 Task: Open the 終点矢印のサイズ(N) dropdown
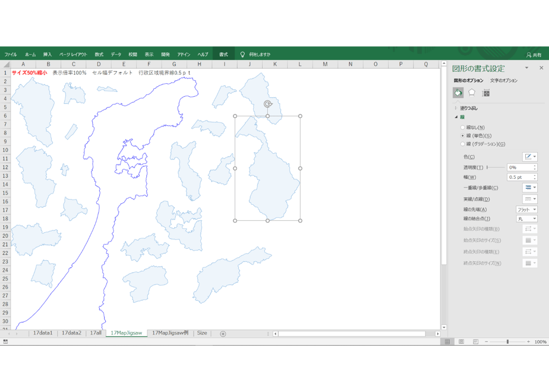pos(530,263)
